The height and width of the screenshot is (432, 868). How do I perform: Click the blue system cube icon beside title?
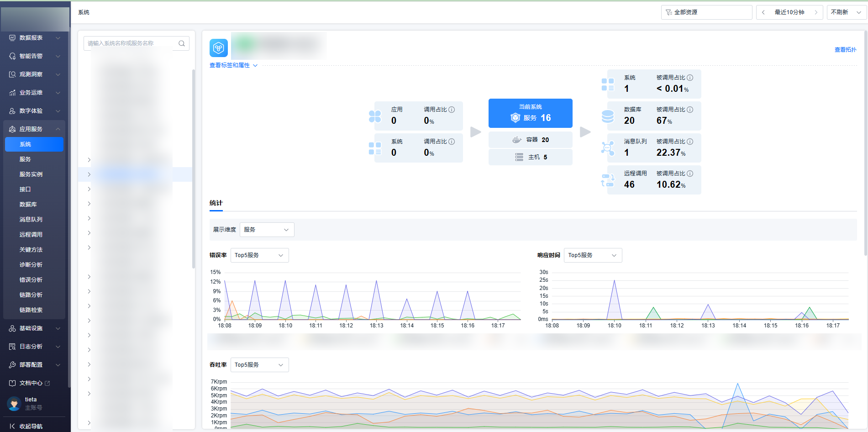pos(219,48)
